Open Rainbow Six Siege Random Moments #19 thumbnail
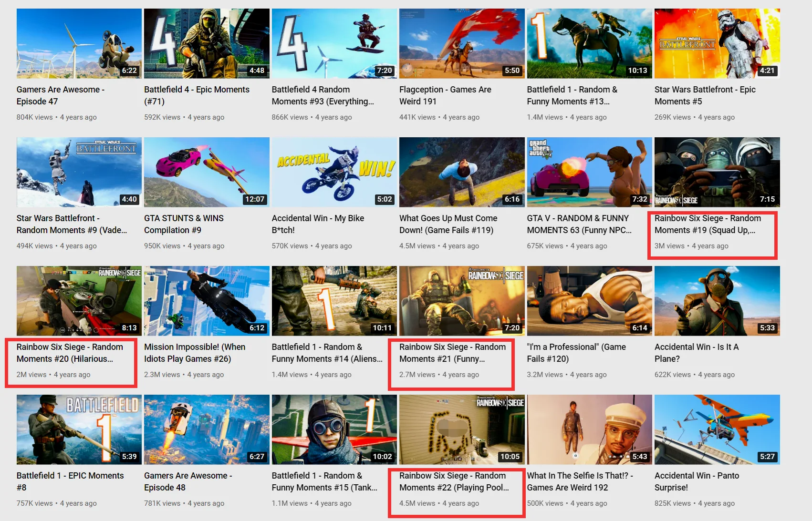Screen dimensions: 812x521 click(x=717, y=172)
